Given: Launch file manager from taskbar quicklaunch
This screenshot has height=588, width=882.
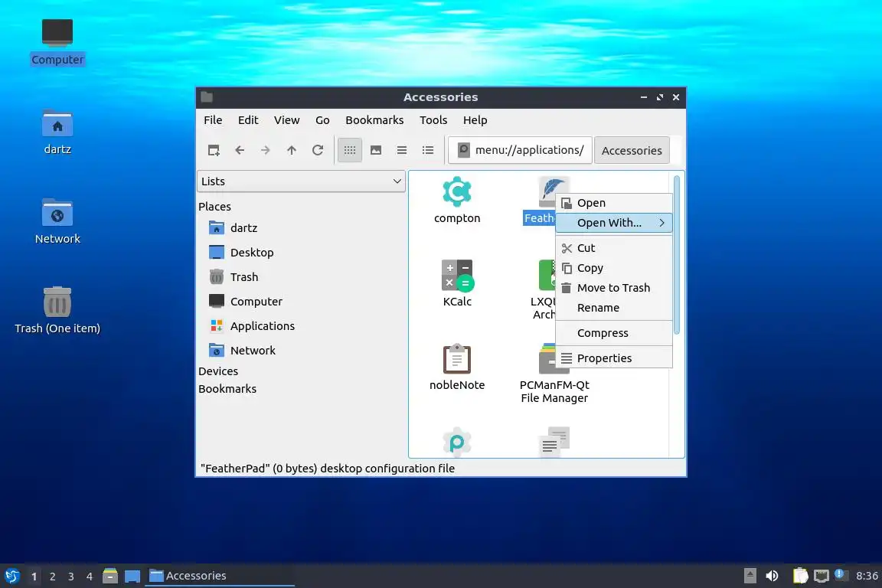Looking at the screenshot, I should [110, 576].
